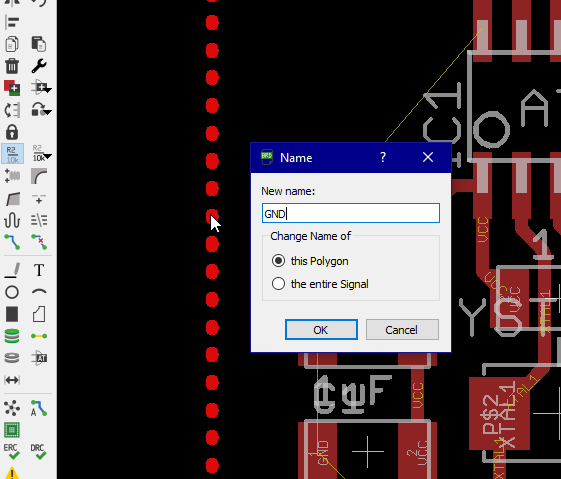561x479 pixels.
Task: Open the Replace tool dropdown arrow
Action: tap(48, 89)
